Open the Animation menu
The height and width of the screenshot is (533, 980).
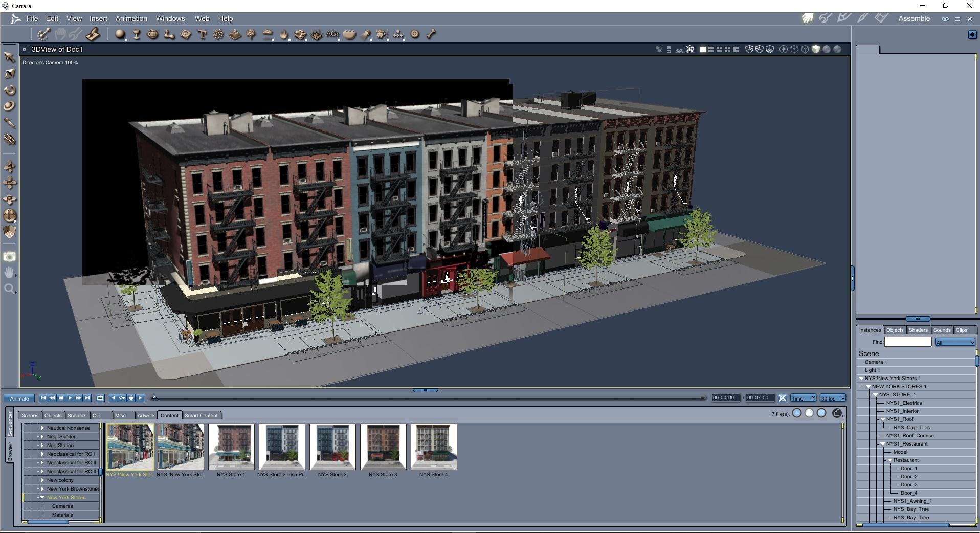[131, 18]
